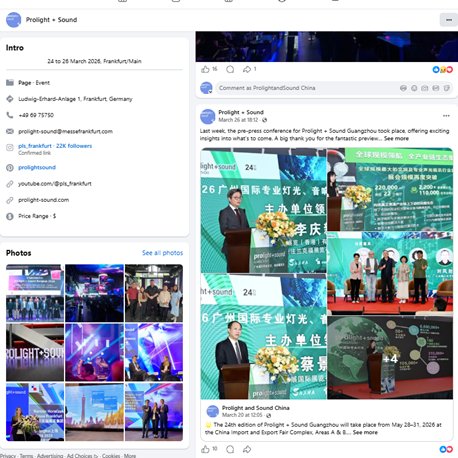This screenshot has width=458, height=458.
Task: Open the 'March 20 at 12:05' timestamp
Action: pos(242,415)
